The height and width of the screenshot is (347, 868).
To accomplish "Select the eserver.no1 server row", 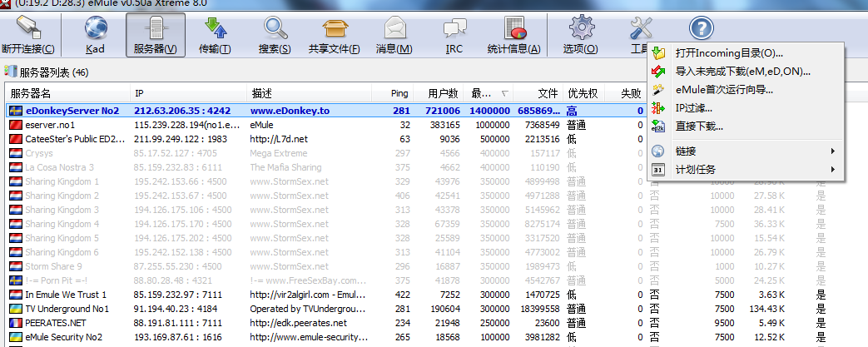I will coord(325,125).
